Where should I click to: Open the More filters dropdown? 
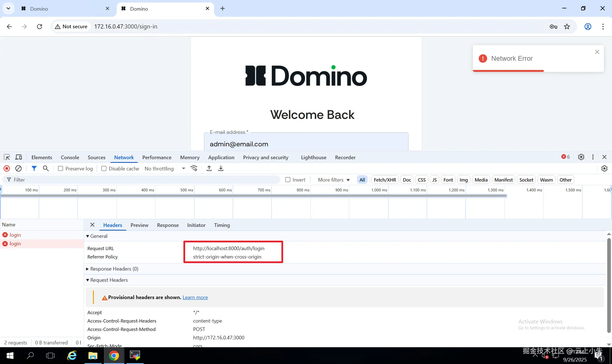334,180
